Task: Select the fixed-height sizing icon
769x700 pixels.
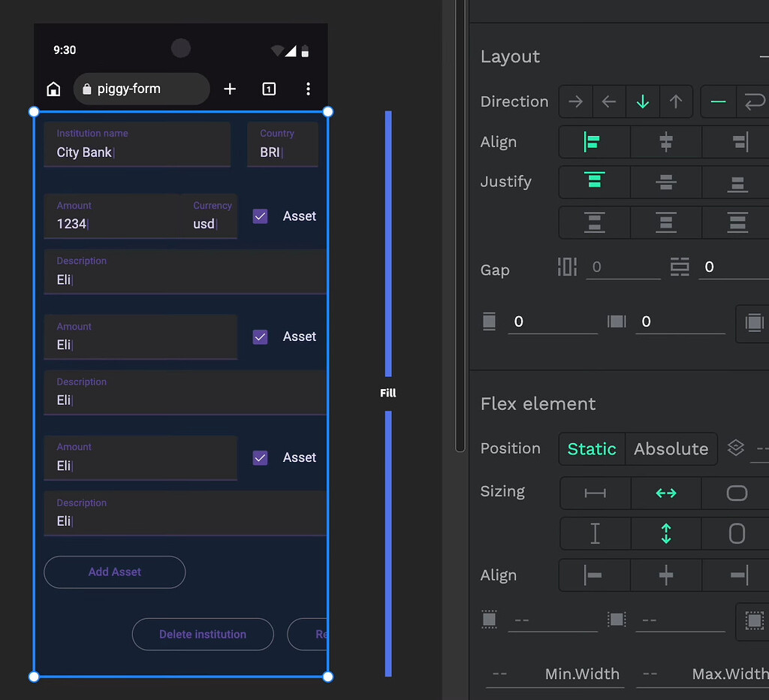Action: pyautogui.click(x=594, y=534)
